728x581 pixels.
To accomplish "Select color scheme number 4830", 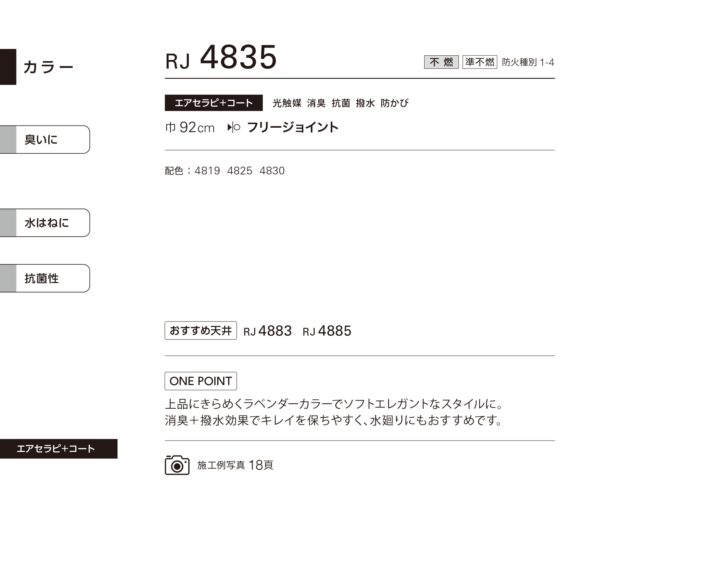I will point(272,171).
